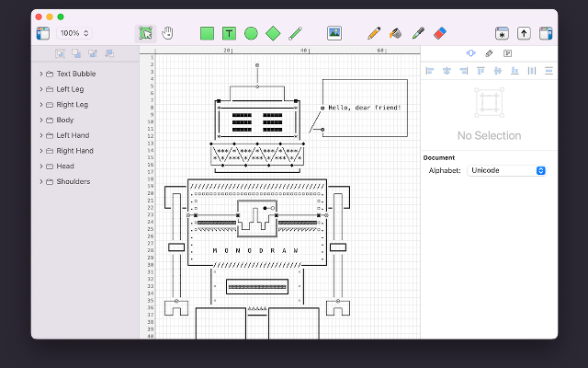Click the Export up-arrow button
Viewport: 588px width, 368px height.
point(524,33)
